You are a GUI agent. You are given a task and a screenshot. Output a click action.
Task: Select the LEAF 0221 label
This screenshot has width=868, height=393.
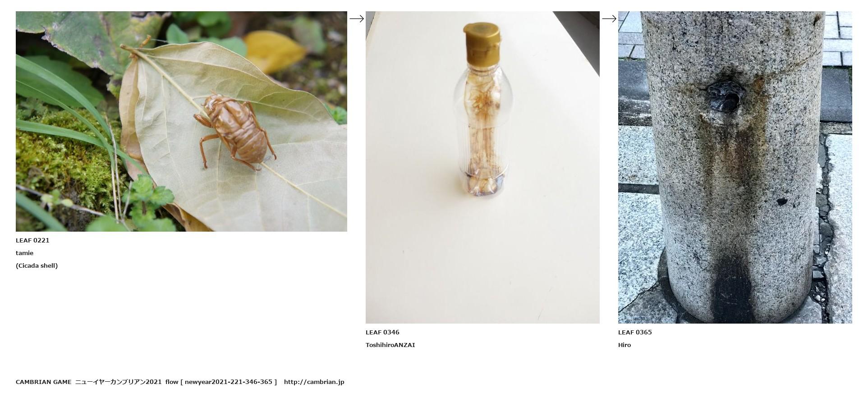(32, 240)
